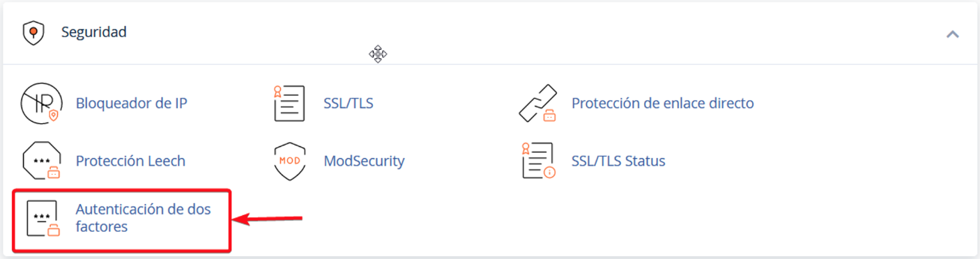Click the orange info badge on SSL/TLS Status
This screenshot has height=259, width=980.
550,173
